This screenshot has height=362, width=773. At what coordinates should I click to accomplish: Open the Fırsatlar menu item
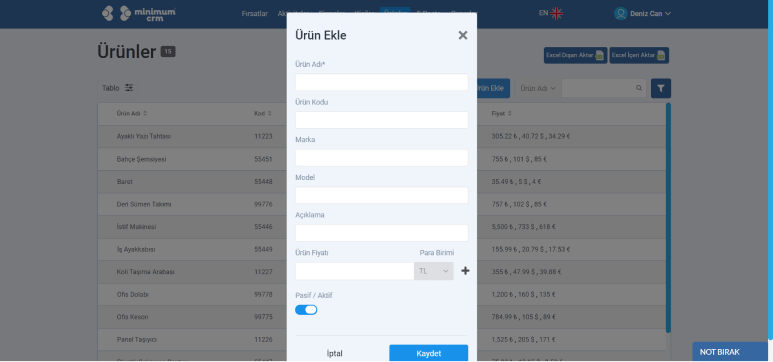254,13
